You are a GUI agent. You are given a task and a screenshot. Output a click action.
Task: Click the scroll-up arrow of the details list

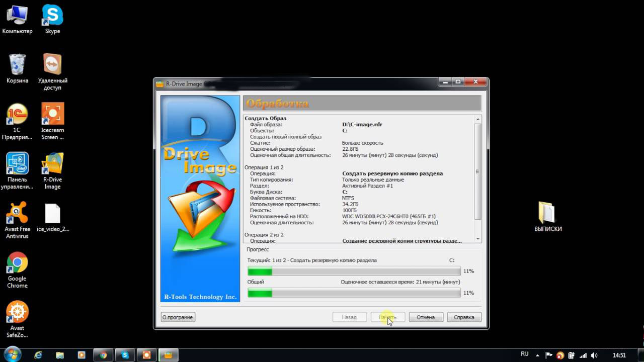point(478,119)
